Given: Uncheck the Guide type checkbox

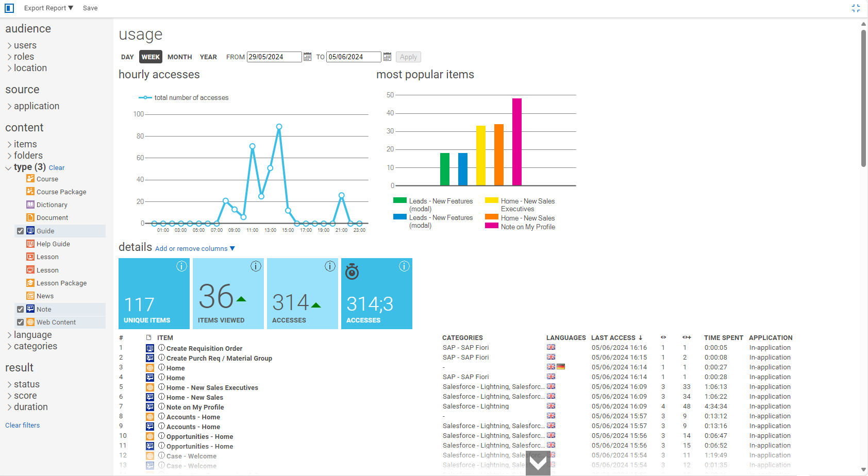Looking at the screenshot, I should click(21, 231).
